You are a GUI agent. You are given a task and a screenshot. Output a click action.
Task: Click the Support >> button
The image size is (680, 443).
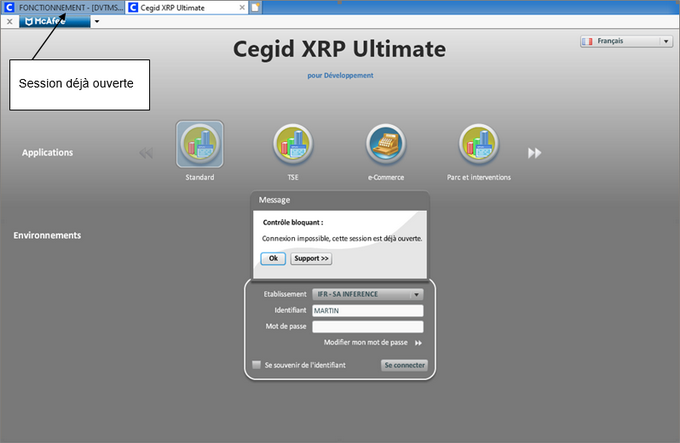[x=310, y=258]
